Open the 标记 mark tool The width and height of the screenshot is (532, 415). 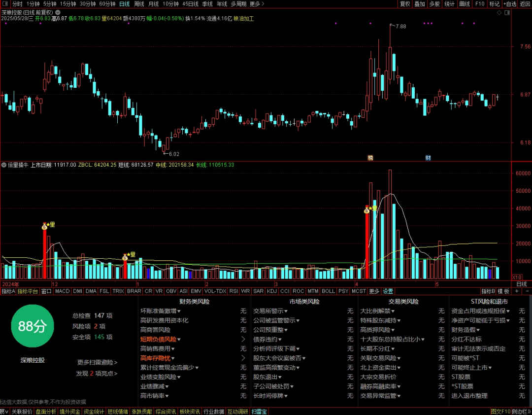(x=495, y=4)
